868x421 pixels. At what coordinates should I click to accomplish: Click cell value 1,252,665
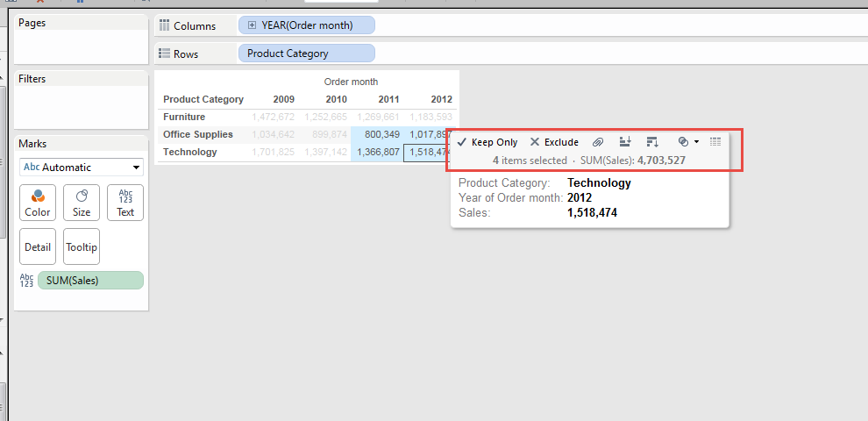325,117
